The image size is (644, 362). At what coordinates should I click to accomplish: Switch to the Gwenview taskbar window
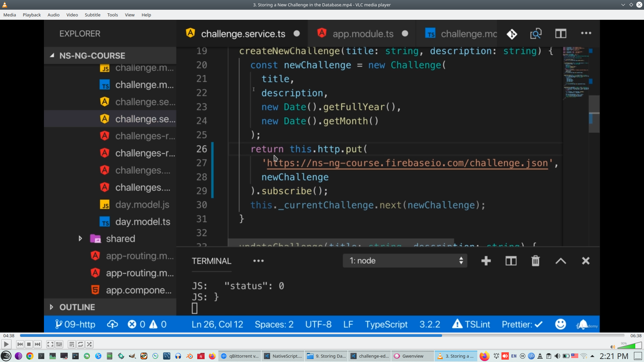point(412,356)
